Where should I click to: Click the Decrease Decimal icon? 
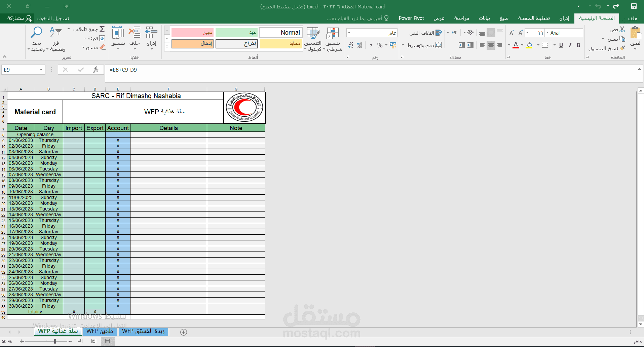[x=351, y=45]
